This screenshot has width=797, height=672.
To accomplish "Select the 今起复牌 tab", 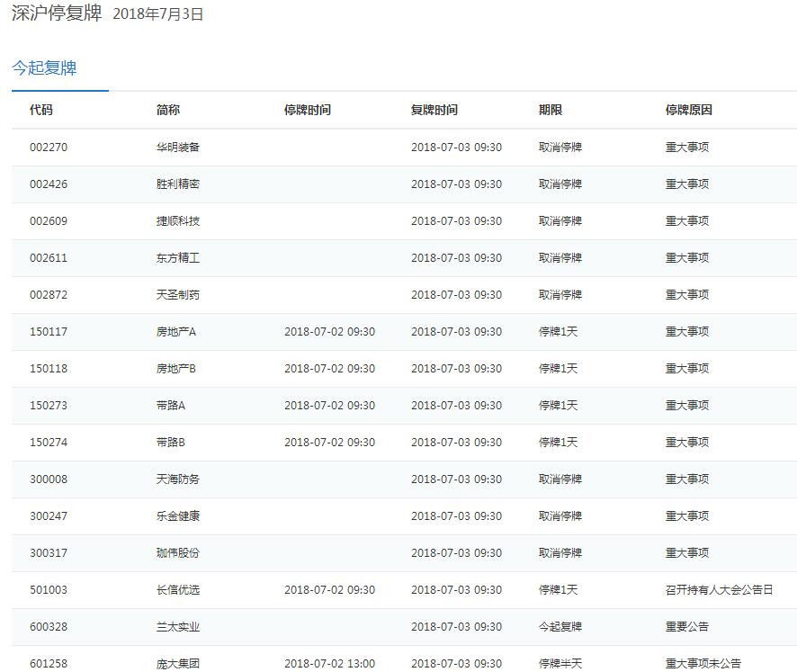I will pos(44,68).
